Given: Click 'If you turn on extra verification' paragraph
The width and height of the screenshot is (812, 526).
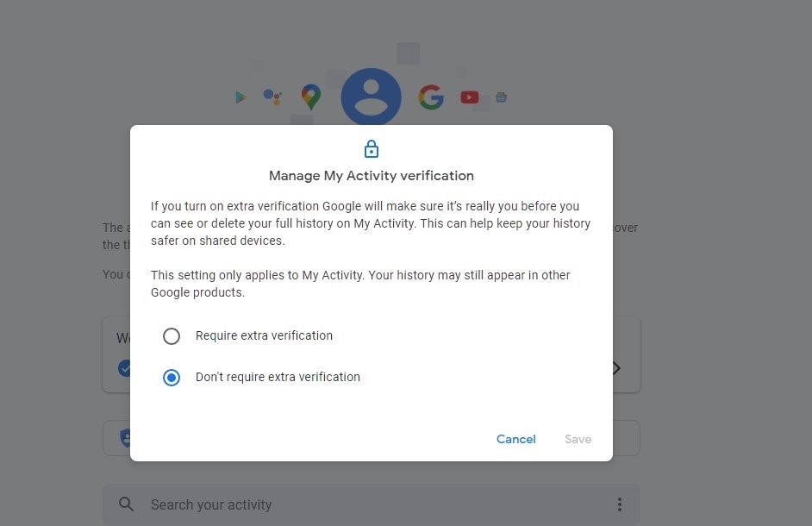Looking at the screenshot, I should click(371, 223).
